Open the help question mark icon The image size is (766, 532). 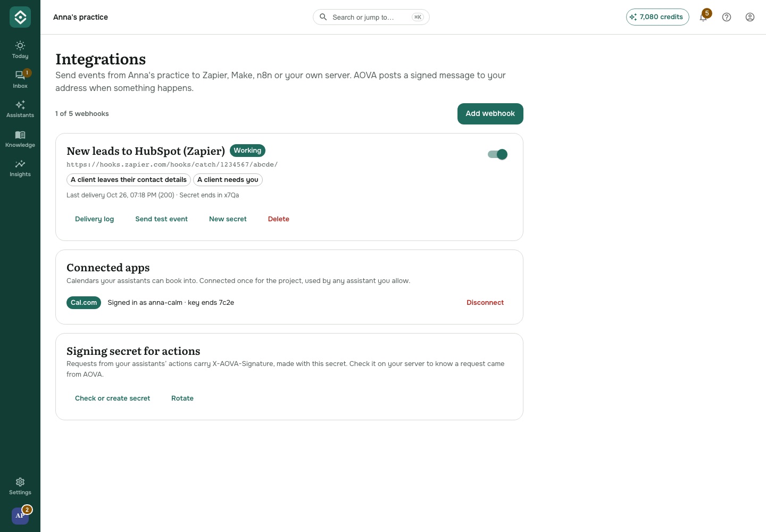pos(727,17)
